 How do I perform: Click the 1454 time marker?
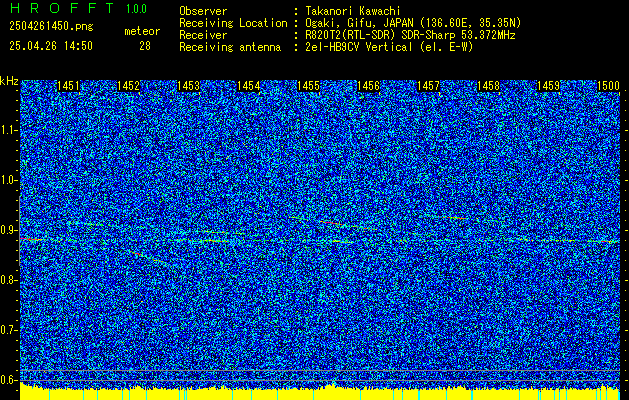248,86
